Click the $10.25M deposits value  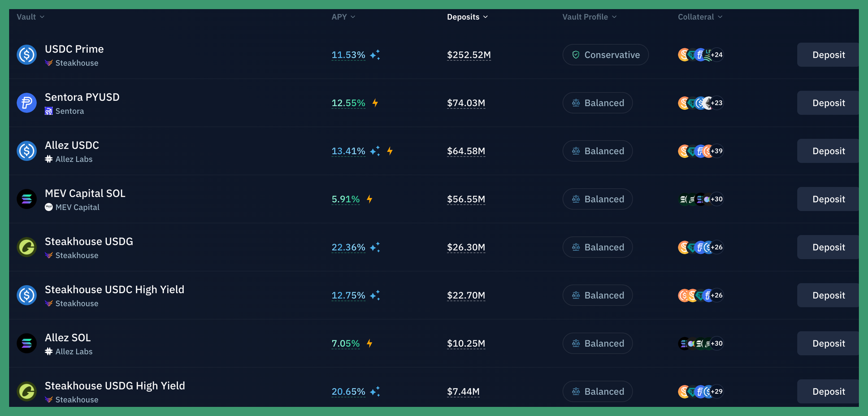click(x=466, y=344)
